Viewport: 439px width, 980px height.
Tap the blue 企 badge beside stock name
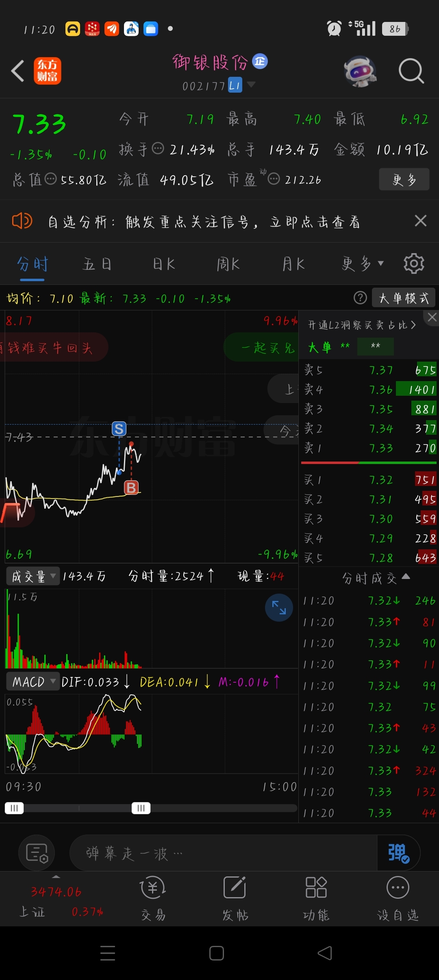point(260,61)
